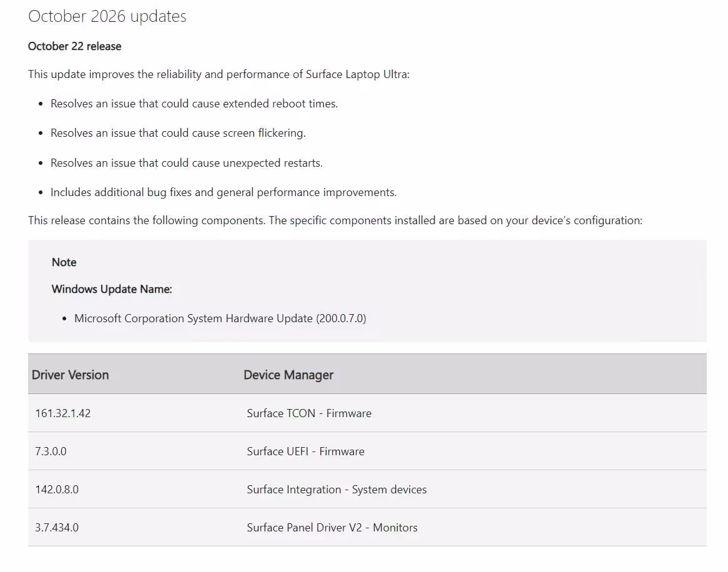Screen dimensions: 728x572
Task: Click the bullet about additional bug fixes
Action: (x=224, y=192)
